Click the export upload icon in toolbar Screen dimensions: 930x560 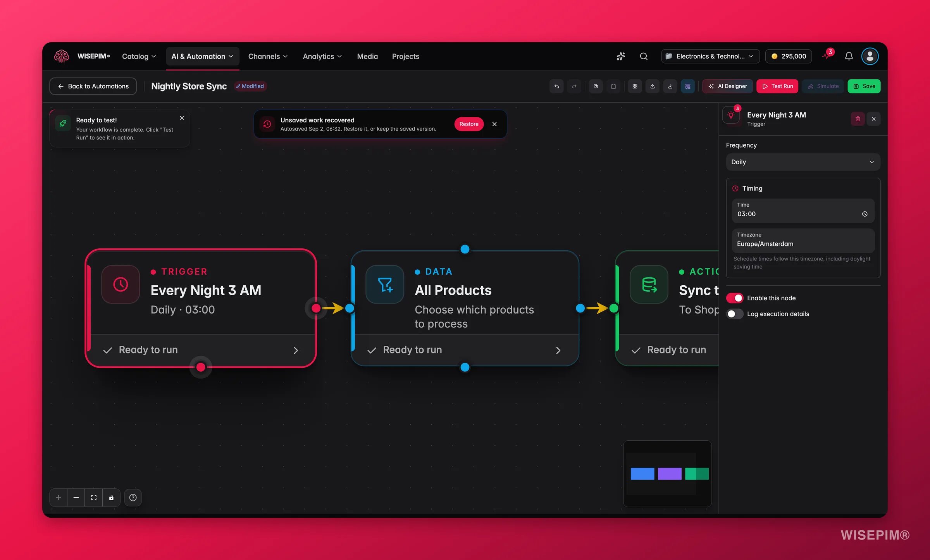click(x=653, y=86)
